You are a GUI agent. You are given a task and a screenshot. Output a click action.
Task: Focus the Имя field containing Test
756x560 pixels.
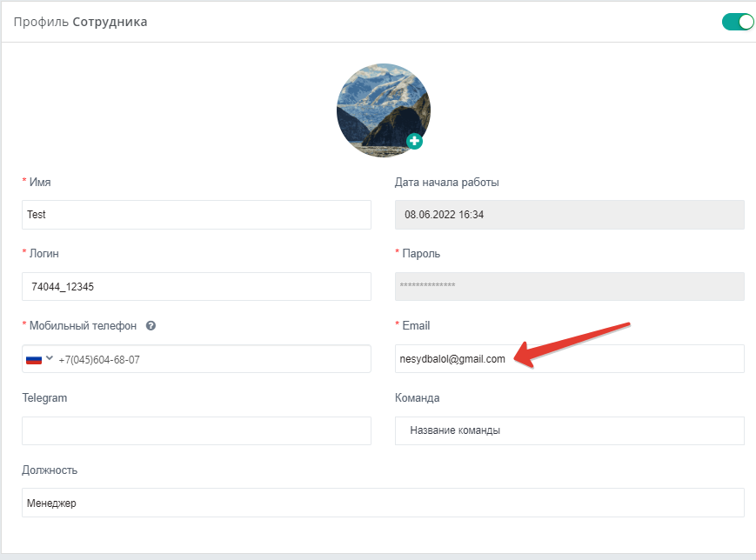coord(197,215)
